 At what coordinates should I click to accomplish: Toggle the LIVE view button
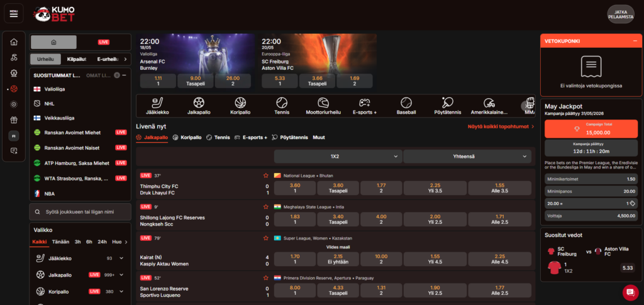104,42
